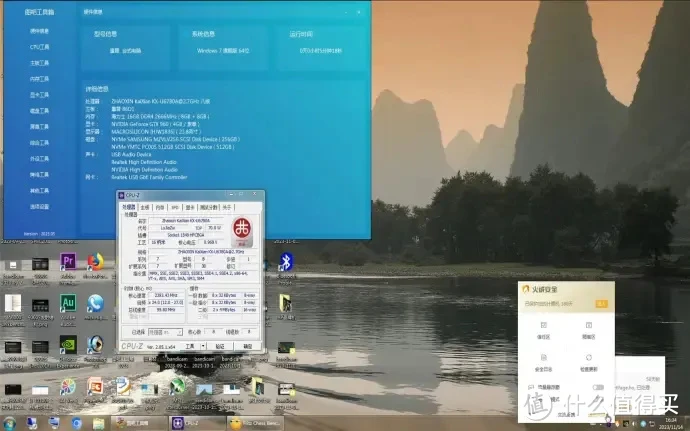Click the 工具 button in CPU-Z
The height and width of the screenshot is (431, 690).
click(190, 346)
